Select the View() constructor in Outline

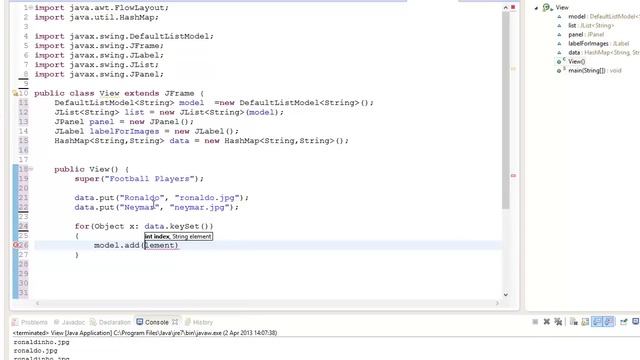pyautogui.click(x=576, y=61)
